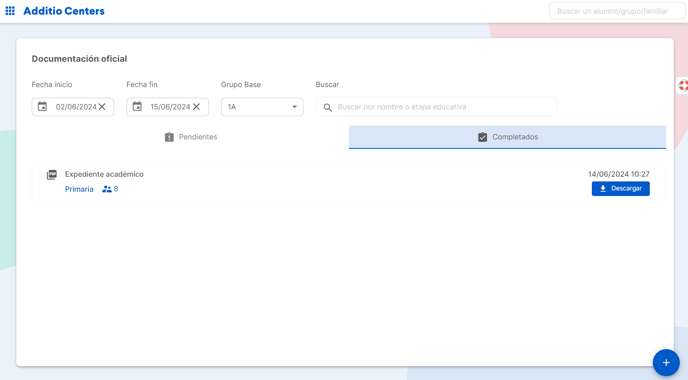Click the Fecha inicio calendar icon
This screenshot has width=688, height=380.
[42, 107]
